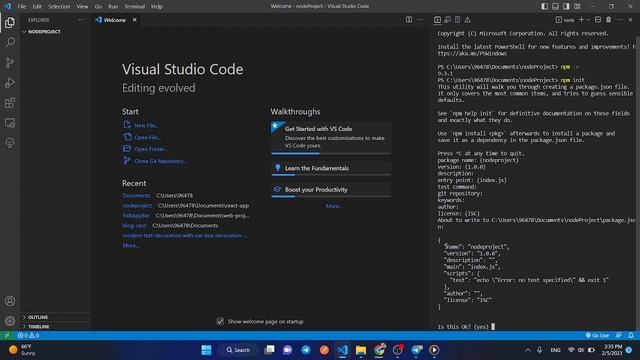640x360 pixels.
Task: Close the terminal panel with X
Action: [x=630, y=20]
